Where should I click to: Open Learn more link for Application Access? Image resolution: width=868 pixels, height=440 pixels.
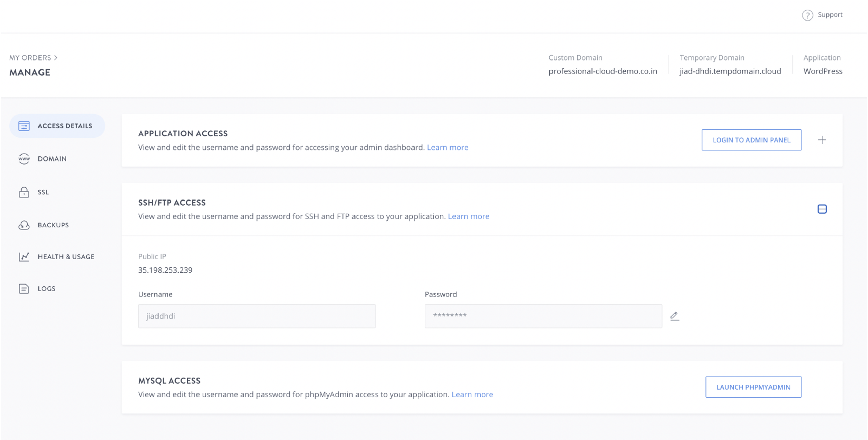[x=447, y=148]
